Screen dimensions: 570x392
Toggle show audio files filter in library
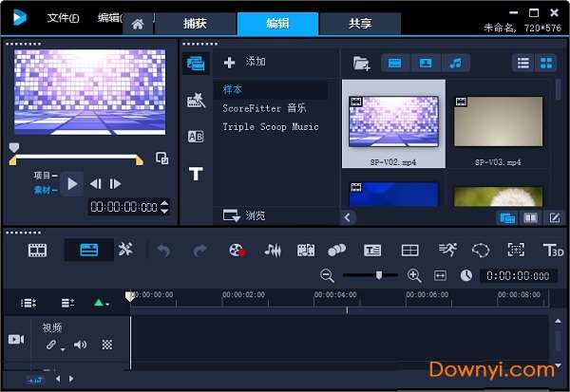(x=456, y=64)
